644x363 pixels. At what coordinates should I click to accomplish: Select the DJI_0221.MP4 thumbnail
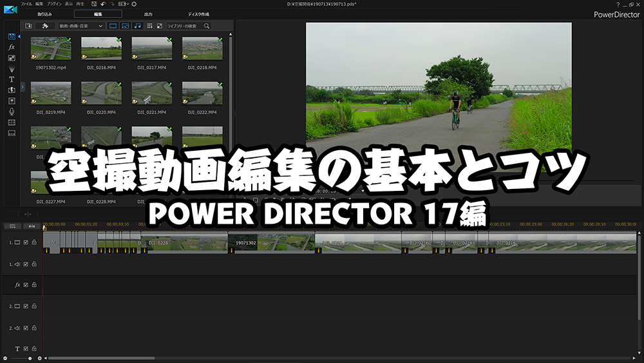point(152,93)
